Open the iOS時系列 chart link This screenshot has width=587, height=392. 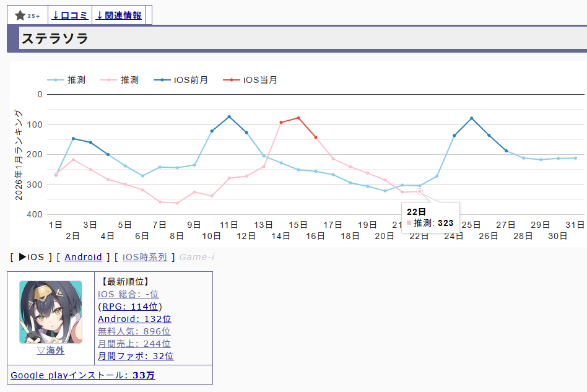click(145, 257)
